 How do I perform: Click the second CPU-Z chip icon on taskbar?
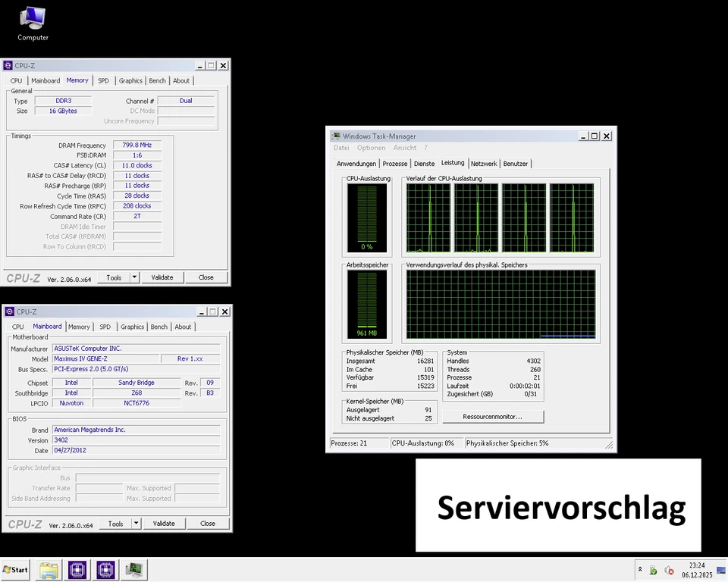pos(105,570)
